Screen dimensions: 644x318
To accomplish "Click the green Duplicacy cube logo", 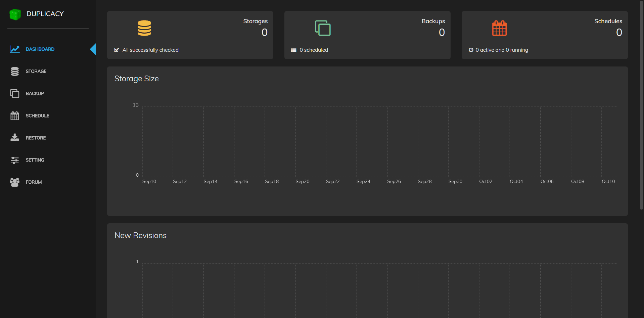I will pos(15,14).
